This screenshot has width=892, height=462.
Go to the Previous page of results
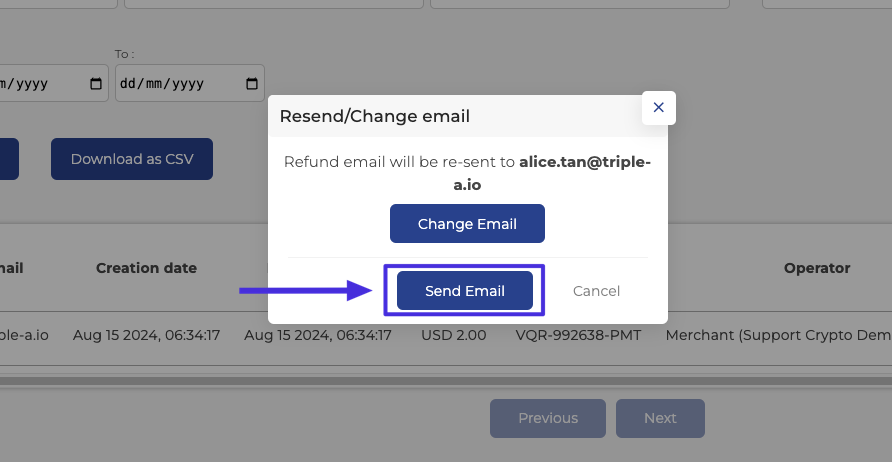point(548,418)
